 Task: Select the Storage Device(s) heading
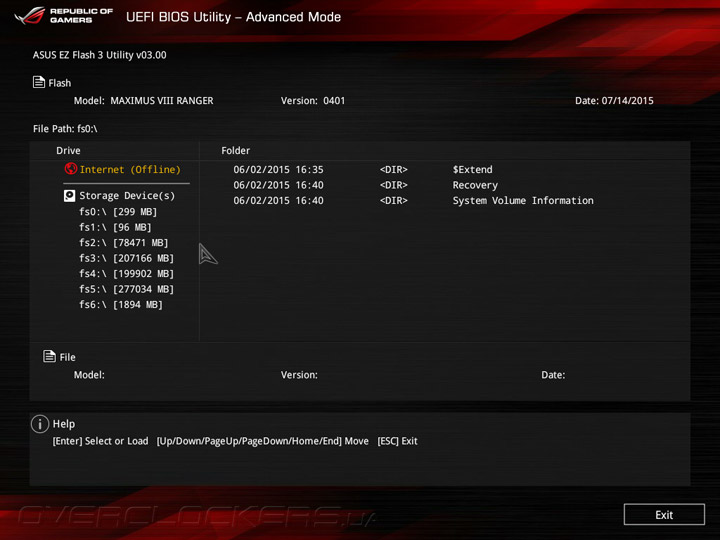[x=127, y=196]
